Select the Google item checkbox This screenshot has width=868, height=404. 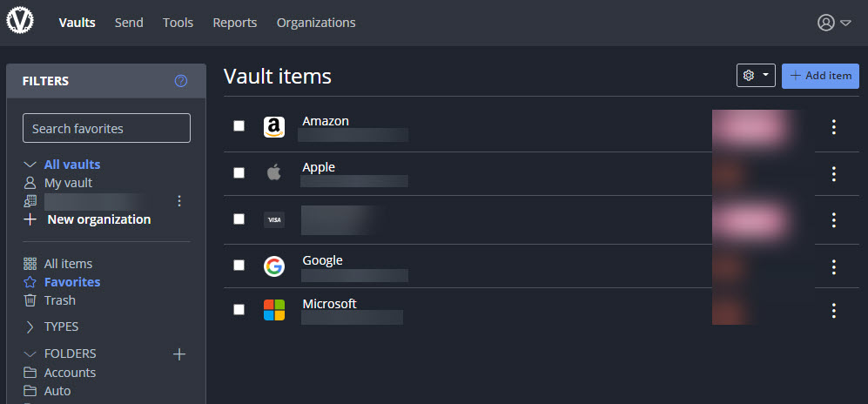239,265
